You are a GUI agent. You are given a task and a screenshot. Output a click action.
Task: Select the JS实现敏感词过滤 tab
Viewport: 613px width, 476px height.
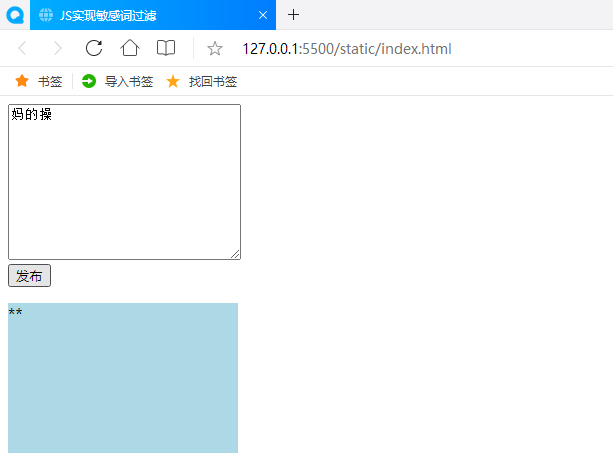click(x=153, y=15)
